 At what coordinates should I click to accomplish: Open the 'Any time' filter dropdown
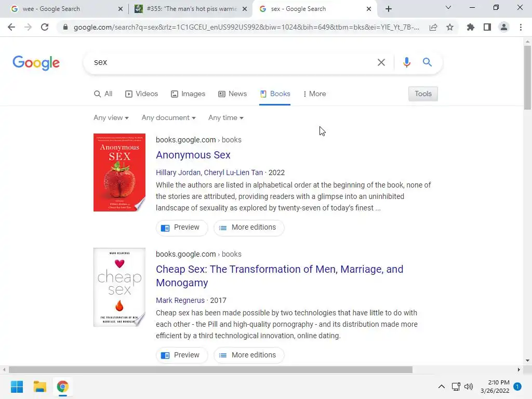tap(225, 118)
